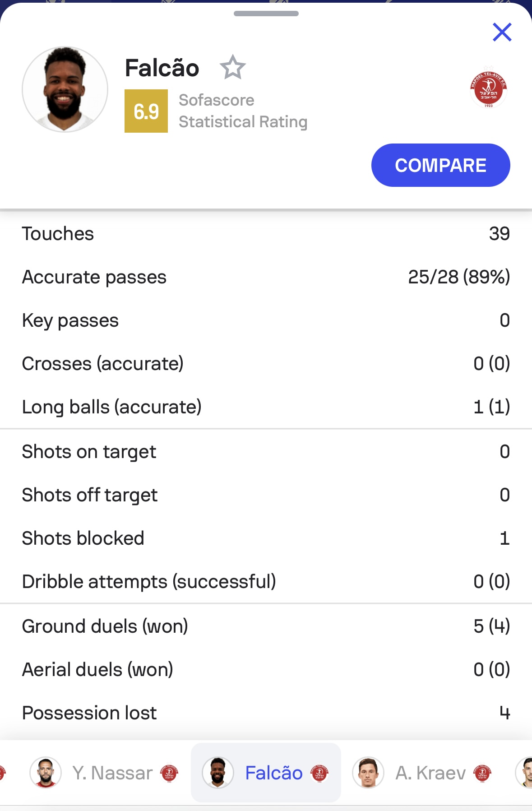
Task: Switch to Y. Nassar tab
Action: (x=104, y=773)
